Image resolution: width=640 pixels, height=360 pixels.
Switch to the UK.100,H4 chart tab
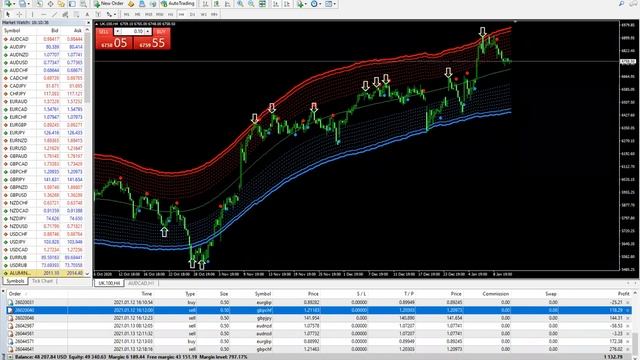tap(109, 283)
